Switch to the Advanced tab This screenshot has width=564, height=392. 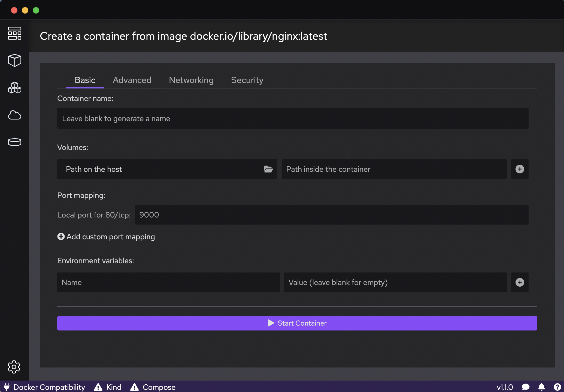pos(132,80)
